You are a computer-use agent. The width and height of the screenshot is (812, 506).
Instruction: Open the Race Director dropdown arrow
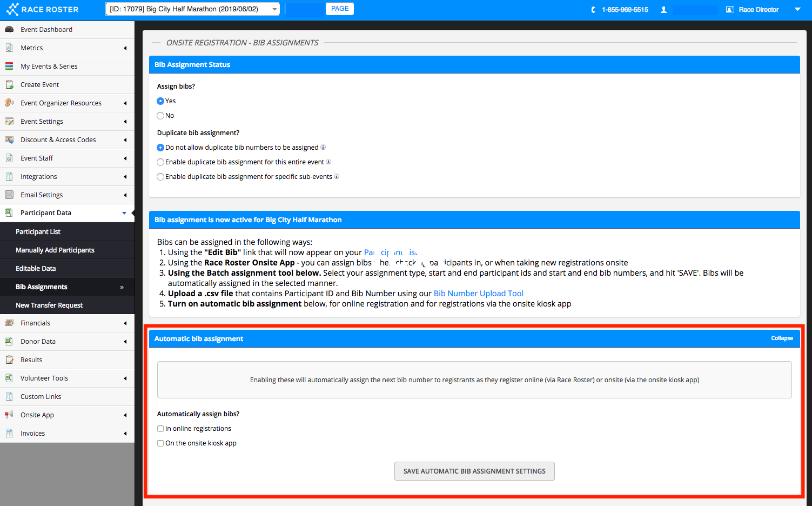tap(797, 9)
